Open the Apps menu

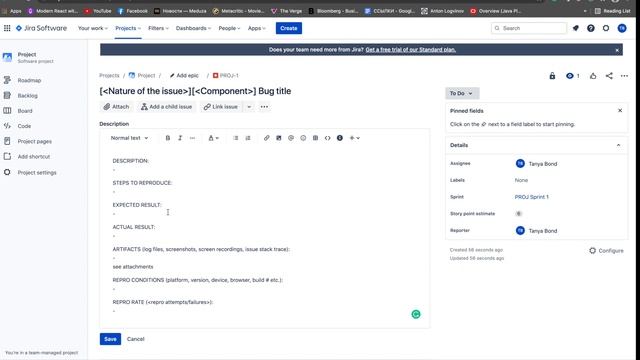pyautogui.click(x=257, y=28)
